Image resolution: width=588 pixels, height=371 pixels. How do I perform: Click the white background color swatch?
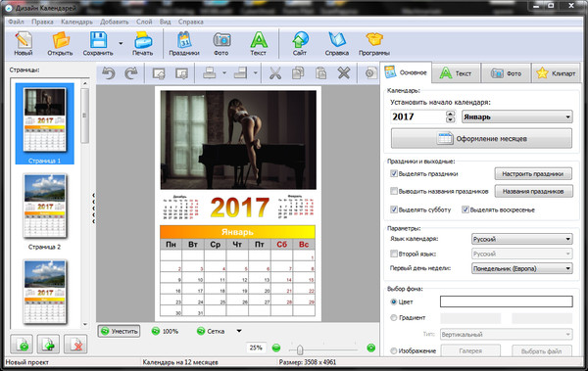[x=507, y=301]
